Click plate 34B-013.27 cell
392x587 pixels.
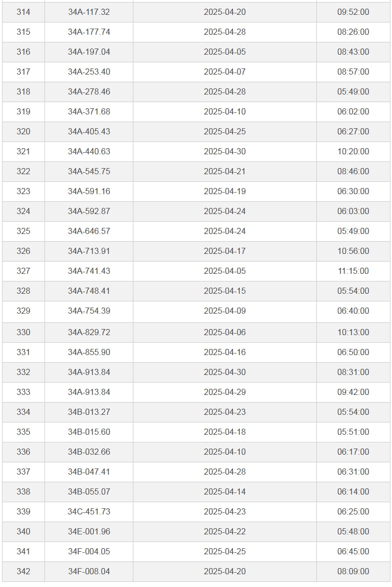(89, 412)
